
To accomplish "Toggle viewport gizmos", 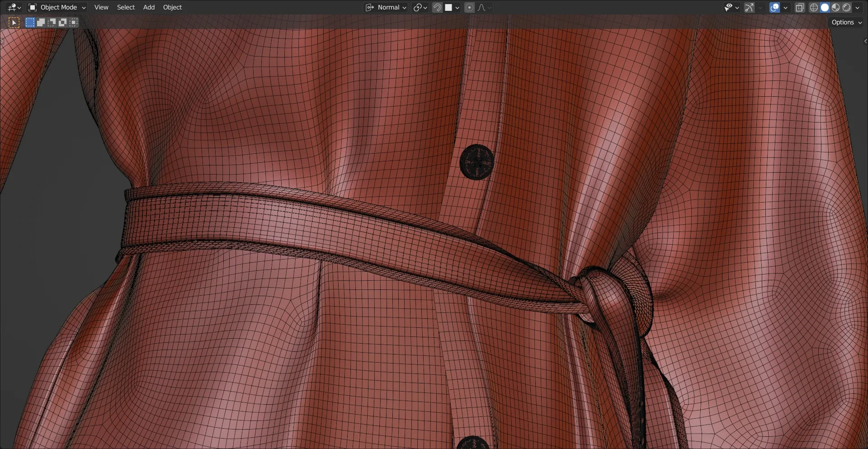I will click(749, 7).
